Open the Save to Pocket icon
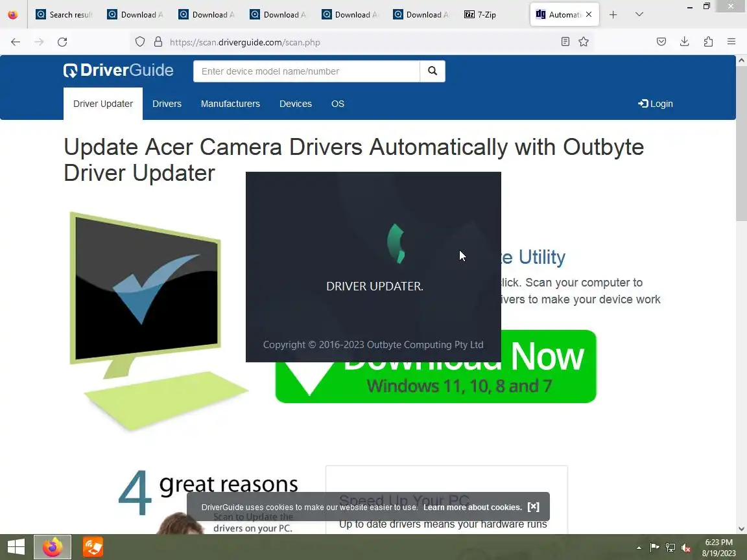This screenshot has height=560, width=747. click(661, 42)
